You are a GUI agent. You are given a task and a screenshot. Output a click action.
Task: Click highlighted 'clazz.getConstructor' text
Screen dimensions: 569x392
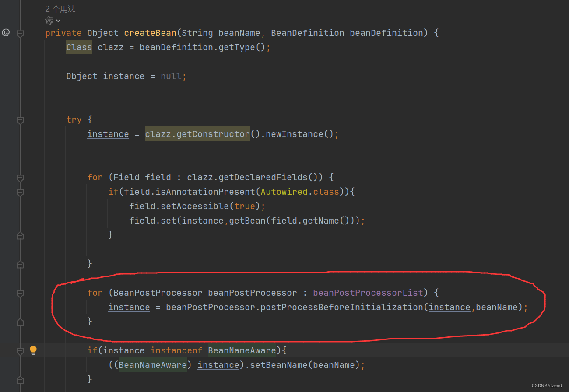point(197,134)
